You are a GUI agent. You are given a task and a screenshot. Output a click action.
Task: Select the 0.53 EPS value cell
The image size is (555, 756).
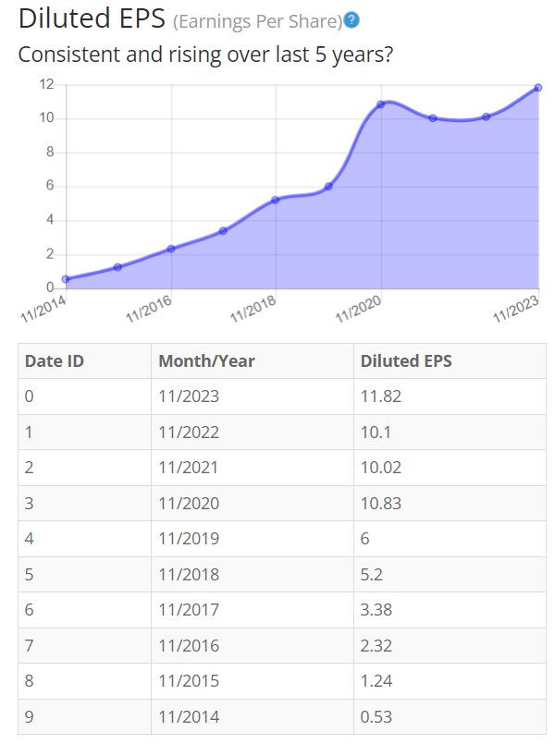tap(450, 717)
